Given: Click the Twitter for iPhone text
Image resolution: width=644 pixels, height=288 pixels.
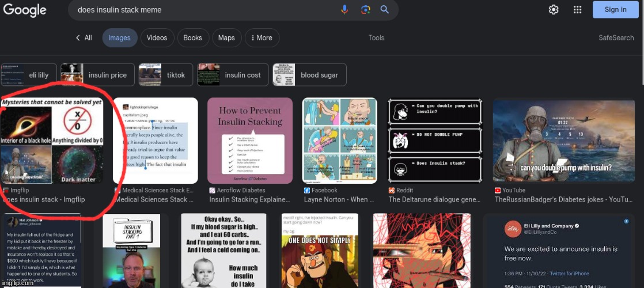Looking at the screenshot, I should [x=569, y=274].
